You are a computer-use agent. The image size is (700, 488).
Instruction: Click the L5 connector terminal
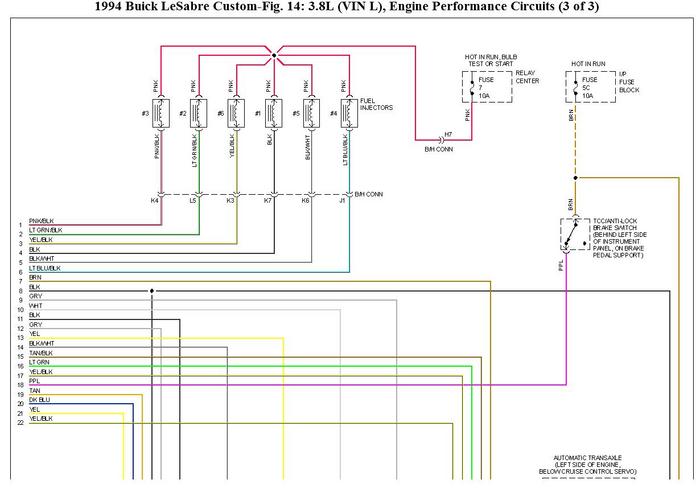[x=199, y=195]
